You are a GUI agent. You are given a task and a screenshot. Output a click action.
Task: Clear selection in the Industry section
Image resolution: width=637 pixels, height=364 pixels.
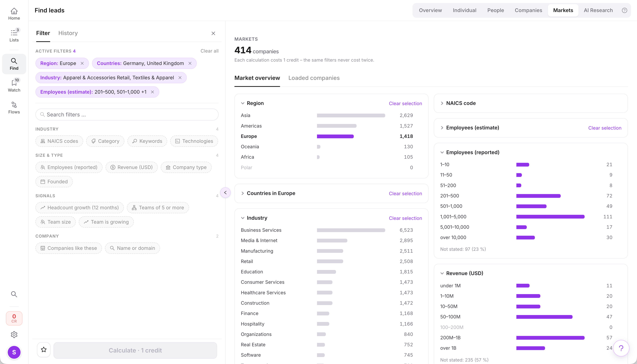tap(405, 218)
